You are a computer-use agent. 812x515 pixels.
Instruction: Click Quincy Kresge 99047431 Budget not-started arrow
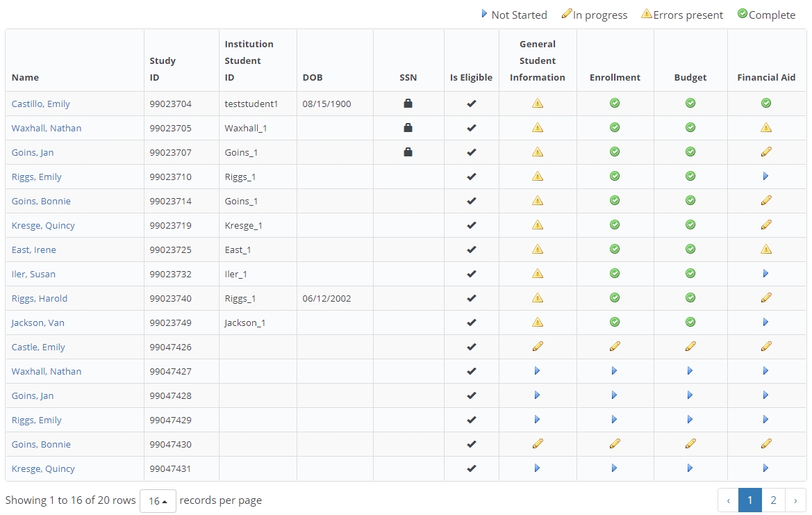[x=690, y=468]
